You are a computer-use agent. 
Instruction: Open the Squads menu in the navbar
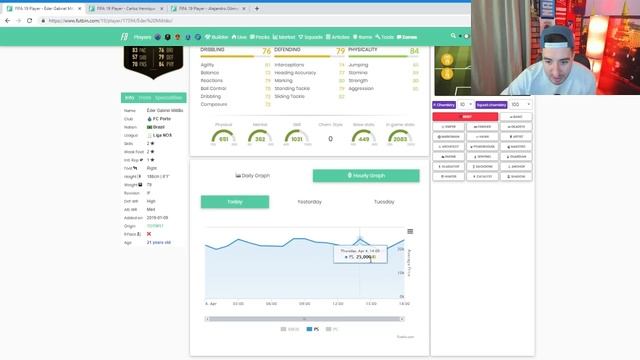coord(311,37)
